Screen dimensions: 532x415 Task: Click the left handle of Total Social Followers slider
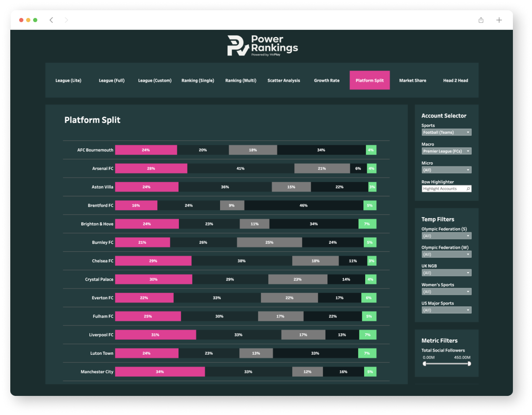(425, 364)
